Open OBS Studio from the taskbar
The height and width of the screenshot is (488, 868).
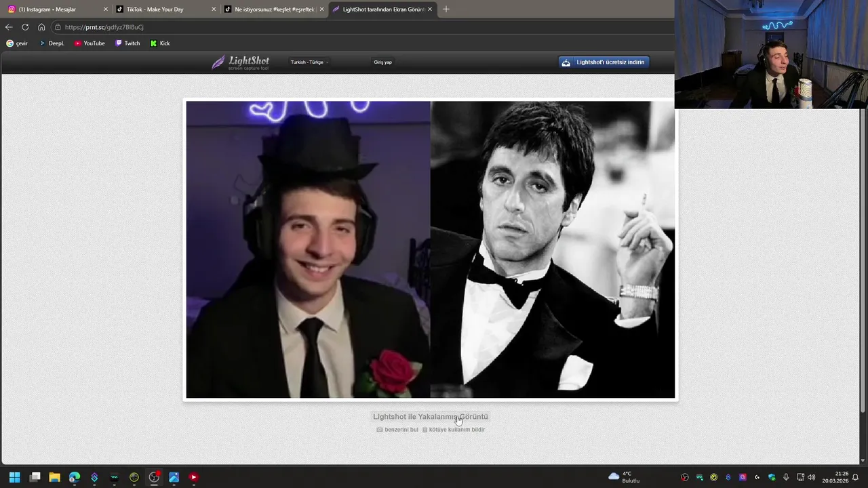pos(154,477)
